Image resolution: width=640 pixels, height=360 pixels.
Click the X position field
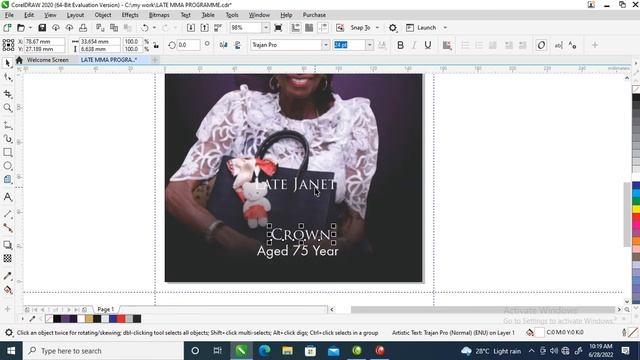(x=44, y=41)
